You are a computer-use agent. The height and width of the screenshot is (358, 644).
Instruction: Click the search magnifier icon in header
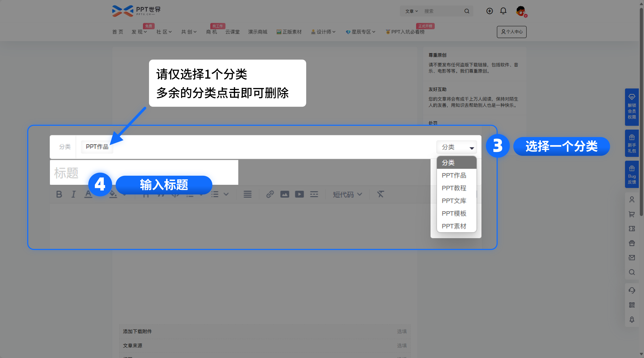click(467, 11)
